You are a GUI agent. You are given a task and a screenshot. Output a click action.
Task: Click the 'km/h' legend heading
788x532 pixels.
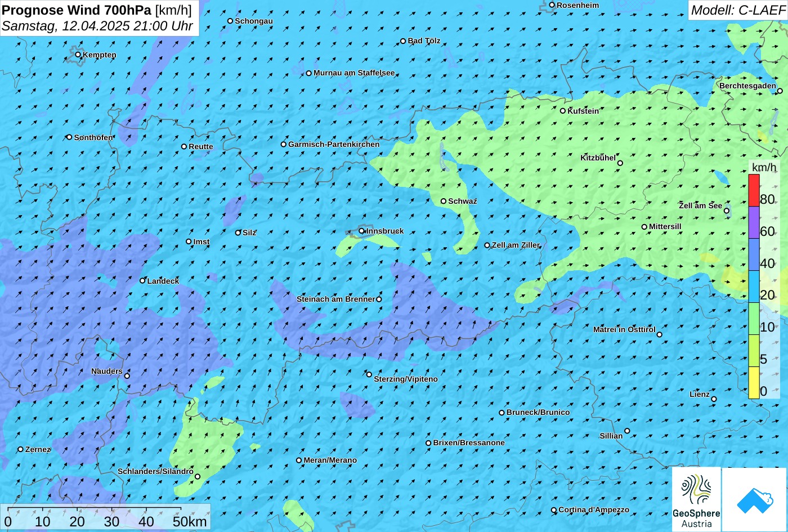coord(764,167)
